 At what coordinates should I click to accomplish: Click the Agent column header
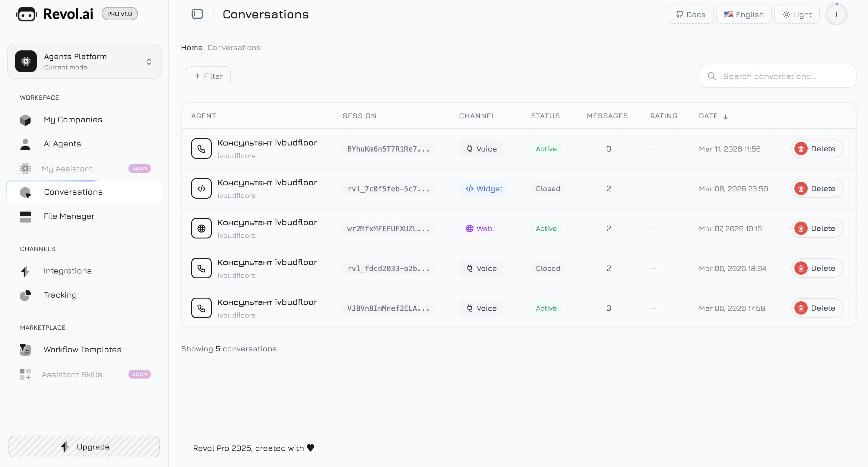click(x=204, y=116)
